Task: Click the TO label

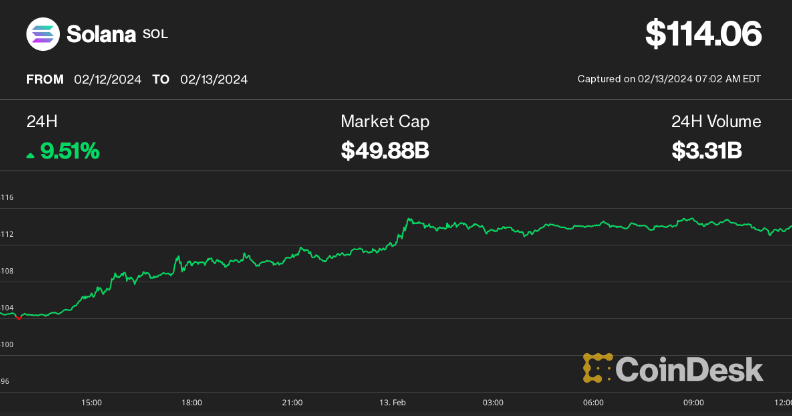Action: click(161, 79)
